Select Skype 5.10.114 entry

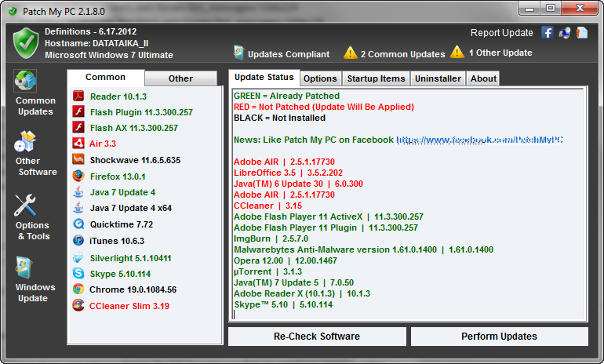click(x=120, y=275)
